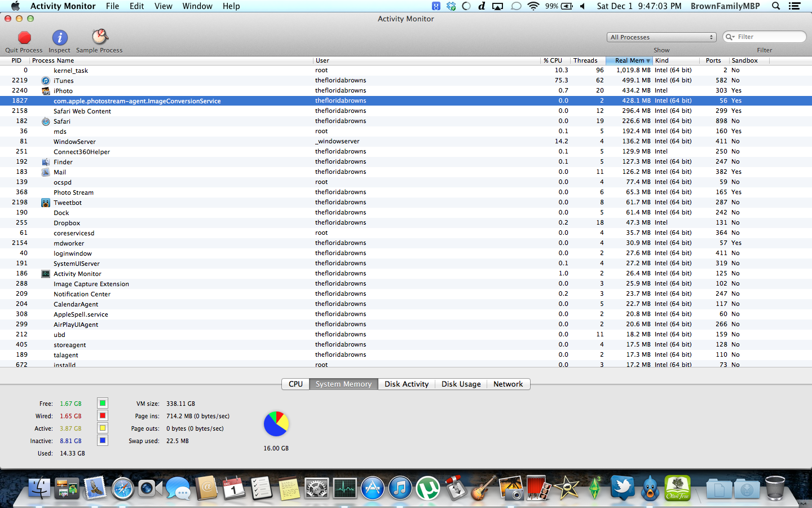
Task: Click the memory usage pie chart
Action: click(276, 423)
